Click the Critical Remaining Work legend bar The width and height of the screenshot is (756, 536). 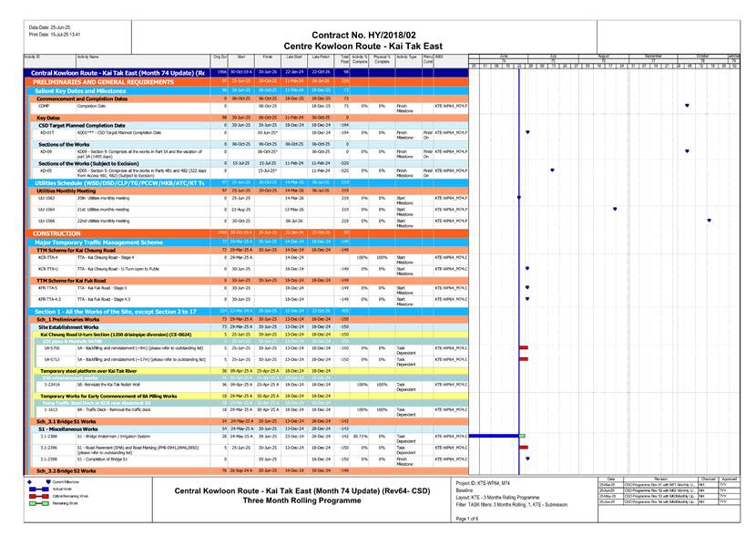36,495
